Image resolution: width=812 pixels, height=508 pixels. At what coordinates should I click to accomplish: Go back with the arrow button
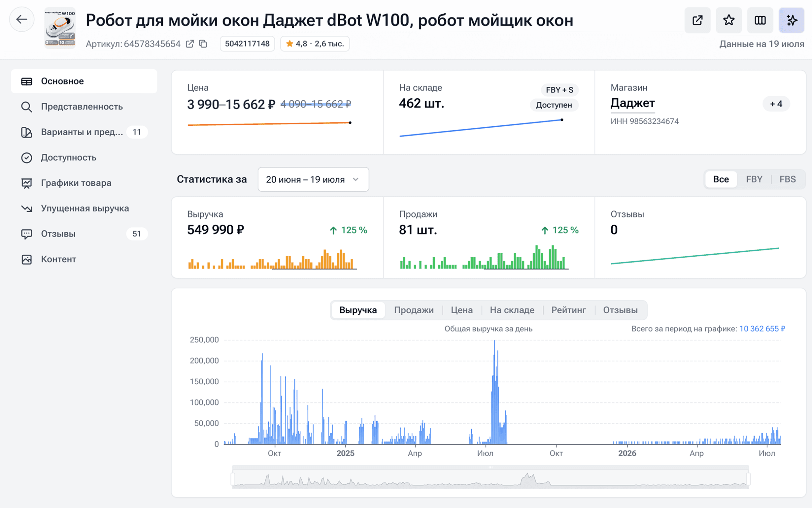tap(22, 19)
